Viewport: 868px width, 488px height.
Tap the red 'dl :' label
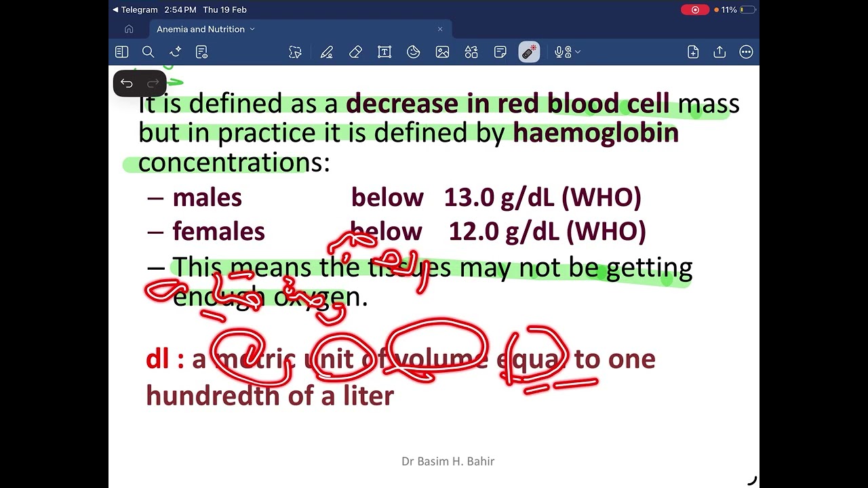click(165, 359)
